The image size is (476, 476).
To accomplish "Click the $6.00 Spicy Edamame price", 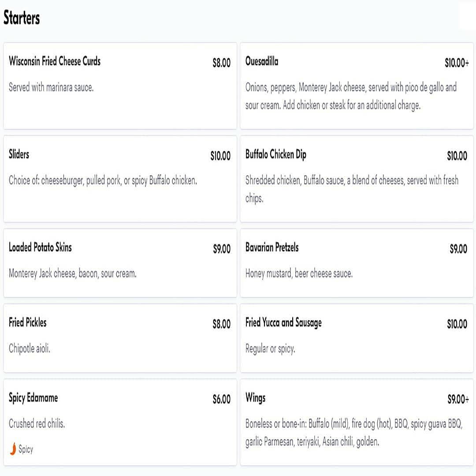I will click(x=221, y=399).
